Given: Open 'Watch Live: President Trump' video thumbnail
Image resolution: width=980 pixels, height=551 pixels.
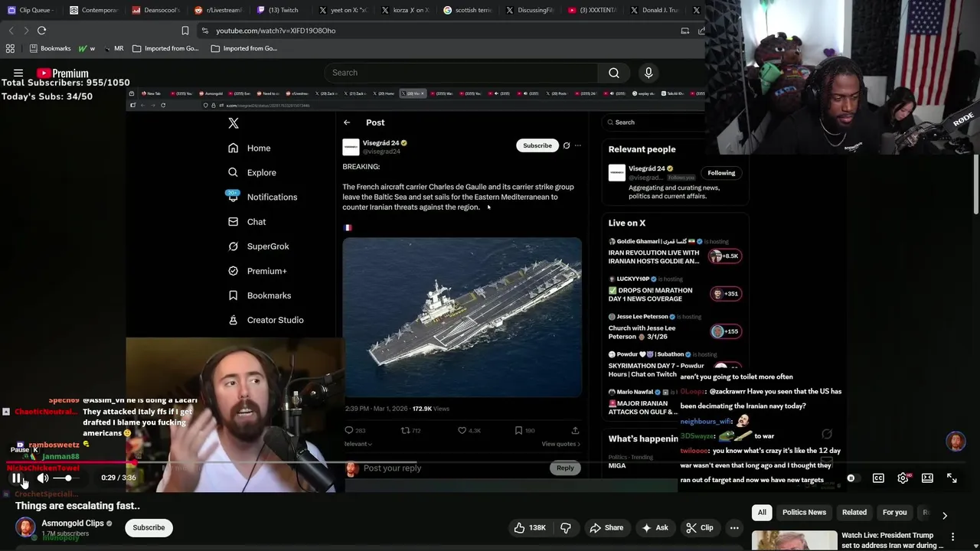Looking at the screenshot, I should [794, 540].
